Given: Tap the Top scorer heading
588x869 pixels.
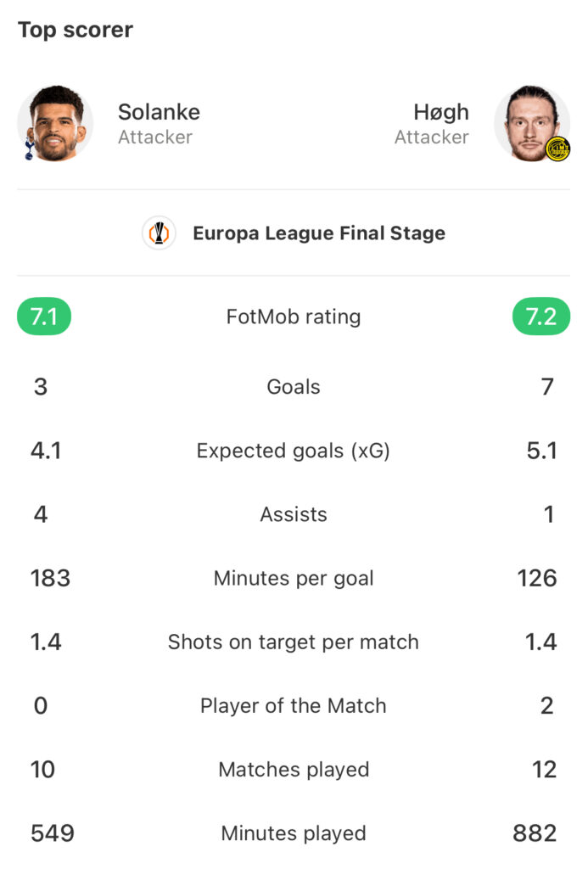Looking at the screenshot, I should (76, 30).
